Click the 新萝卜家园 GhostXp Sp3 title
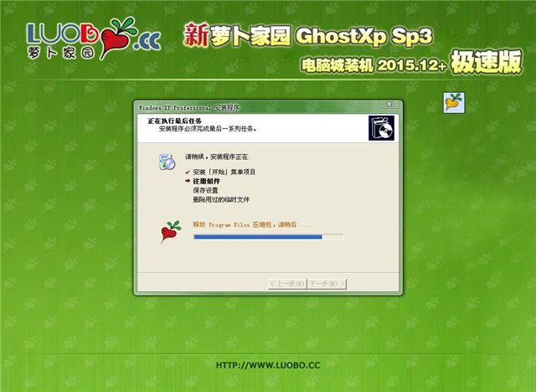536x392 pixels. click(308, 35)
